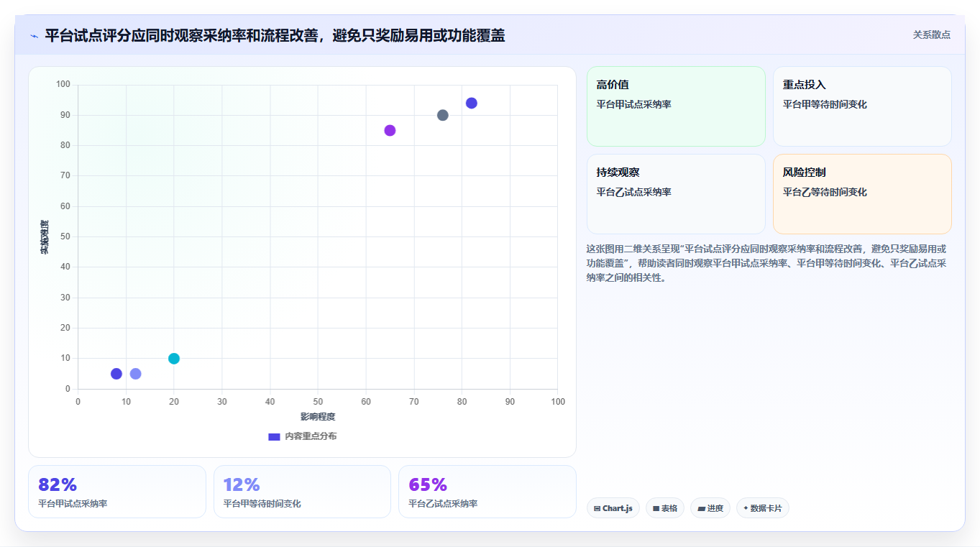Click the 65% value text
Viewport: 980px width, 547px height.
point(428,484)
